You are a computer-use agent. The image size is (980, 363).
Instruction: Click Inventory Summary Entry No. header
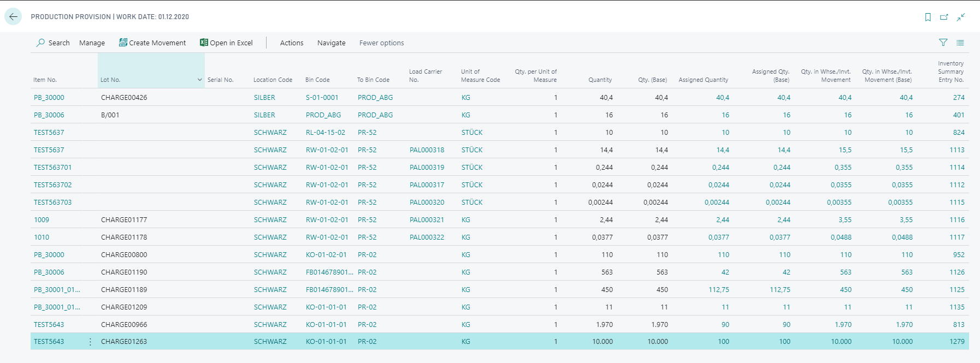951,72
